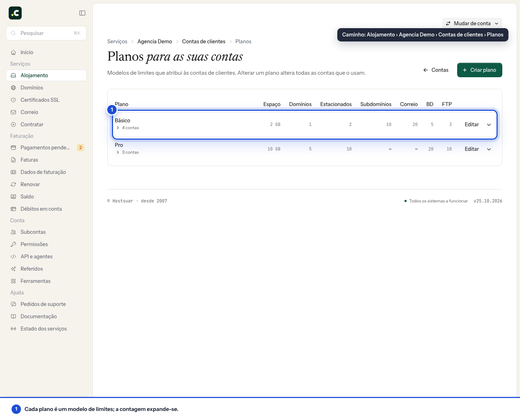
Task: Click Editar for the Pro plan
Action: [472, 149]
